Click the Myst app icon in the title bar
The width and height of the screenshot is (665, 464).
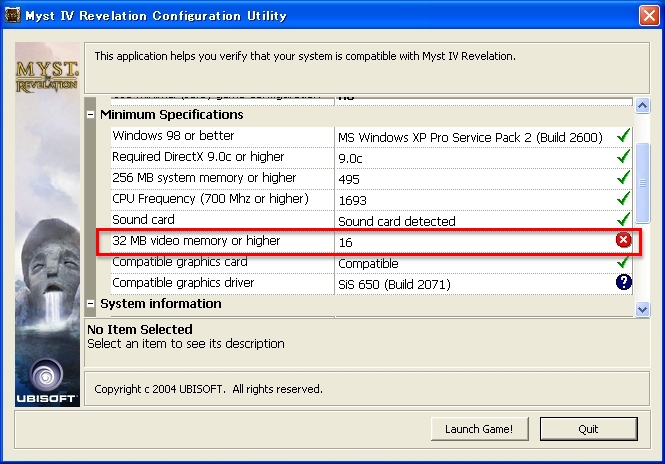coord(13,15)
